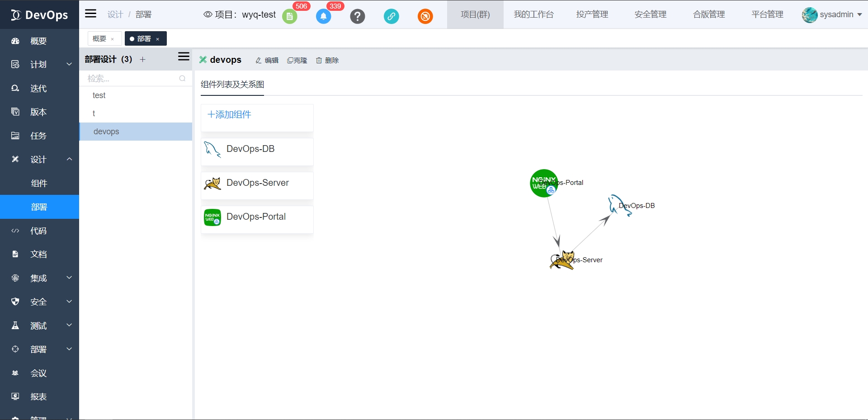
Task: Click the 添加组件 add component link
Action: point(229,114)
